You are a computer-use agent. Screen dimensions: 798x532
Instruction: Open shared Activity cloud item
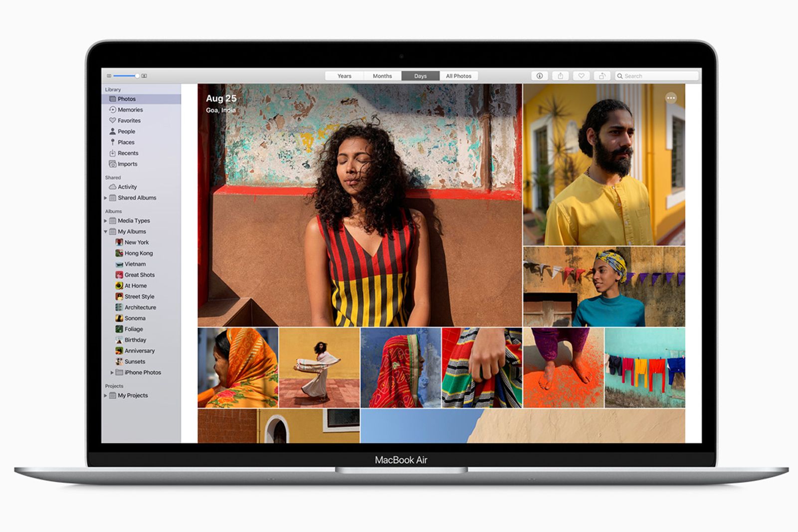point(127,187)
